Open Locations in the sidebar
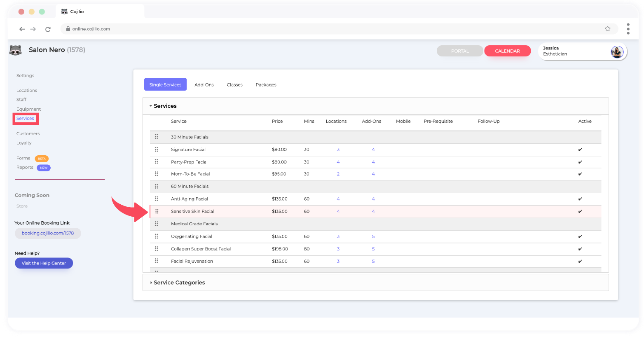This screenshot has height=346, width=644. (x=27, y=90)
